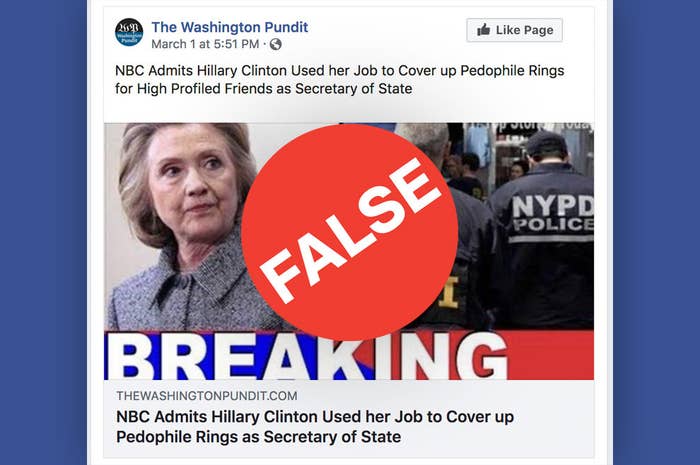The width and height of the screenshot is (700, 465).
Task: Click the woman in the gray coat
Action: (188, 227)
